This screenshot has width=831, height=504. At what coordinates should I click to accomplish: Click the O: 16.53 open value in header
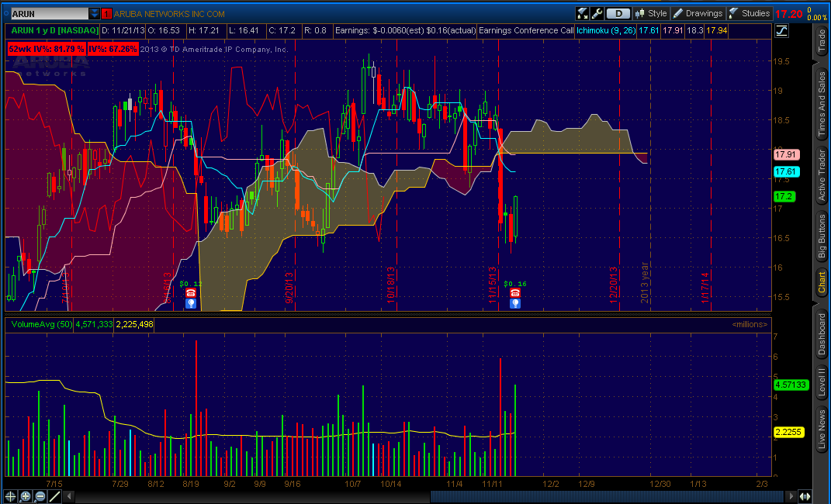(x=163, y=31)
